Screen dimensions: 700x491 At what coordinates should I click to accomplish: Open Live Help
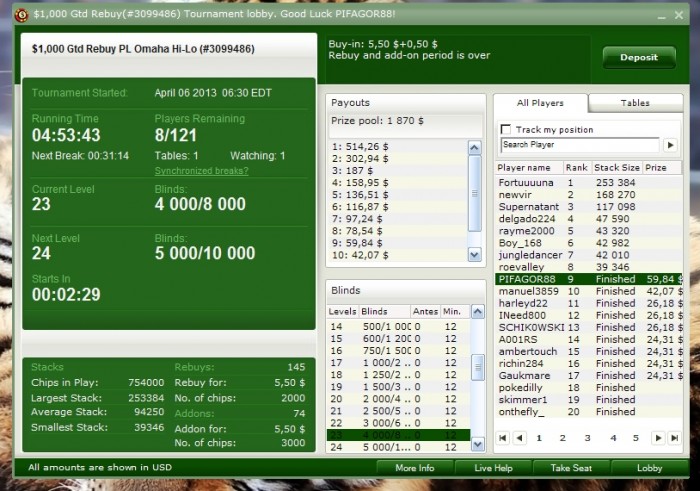tap(493, 468)
